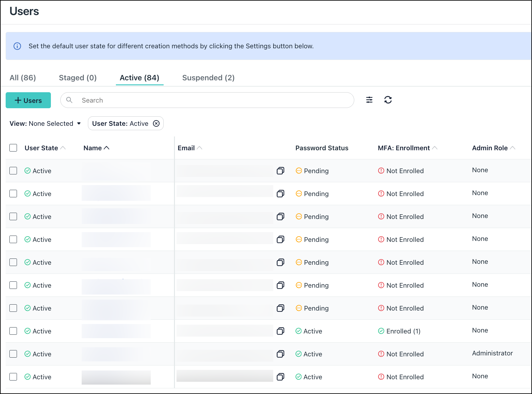Copy the email of the Administrator user
Viewport: 532px width, 394px height.
point(280,354)
